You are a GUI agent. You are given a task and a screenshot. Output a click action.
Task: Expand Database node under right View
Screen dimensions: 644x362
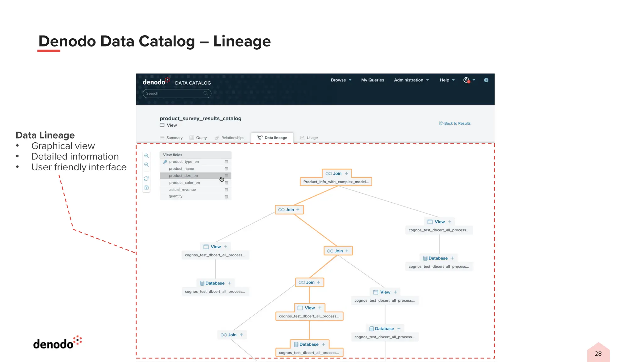click(452, 258)
